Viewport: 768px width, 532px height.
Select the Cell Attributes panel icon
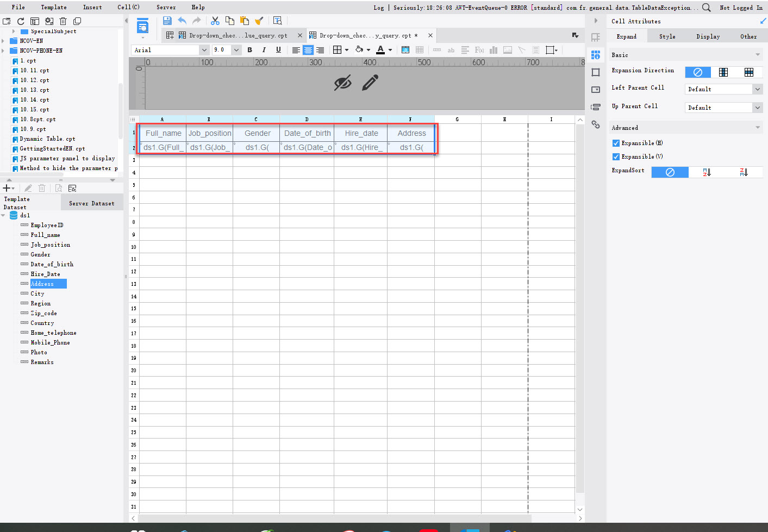tap(596, 55)
